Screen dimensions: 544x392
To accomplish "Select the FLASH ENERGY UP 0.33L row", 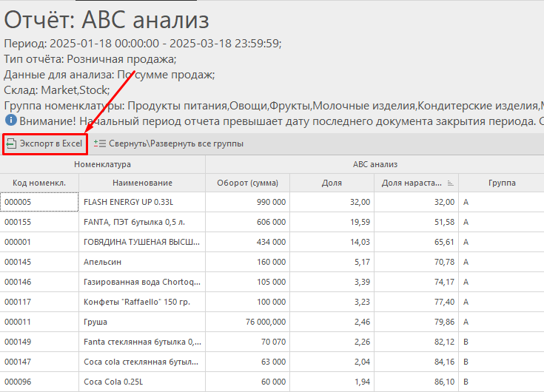I will 142,201.
